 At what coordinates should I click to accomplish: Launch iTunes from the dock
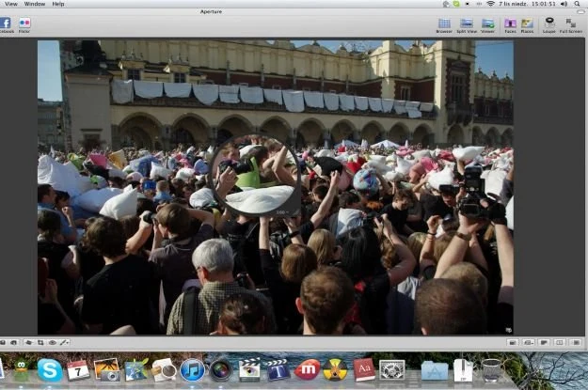coord(192,370)
